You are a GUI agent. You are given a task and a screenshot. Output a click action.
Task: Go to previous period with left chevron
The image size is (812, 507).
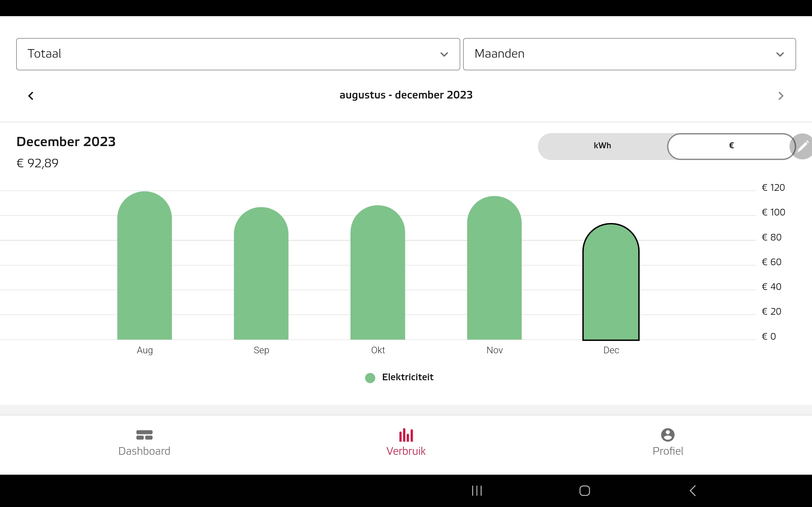pos(31,96)
